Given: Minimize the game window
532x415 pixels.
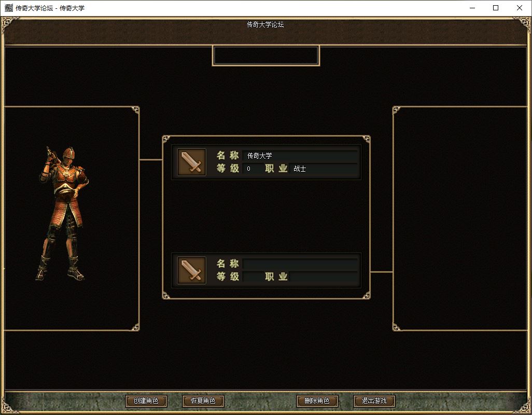Looking at the screenshot, I should pos(472,8).
